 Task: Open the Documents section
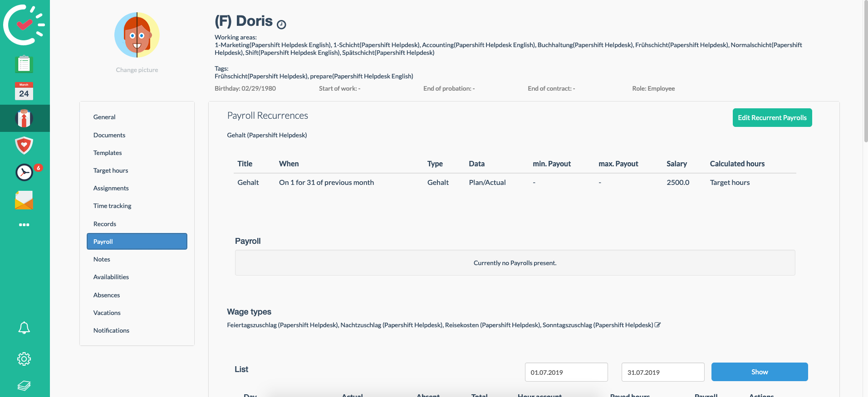137,135
